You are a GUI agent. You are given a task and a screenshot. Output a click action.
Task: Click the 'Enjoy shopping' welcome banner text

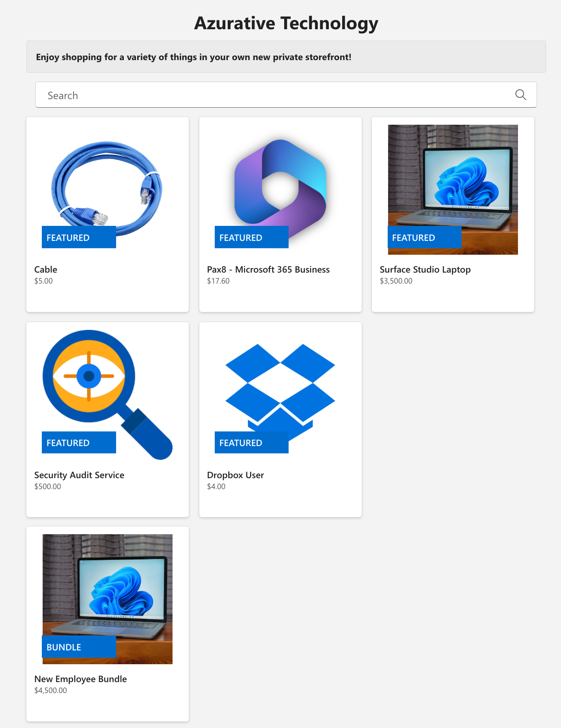pos(194,57)
